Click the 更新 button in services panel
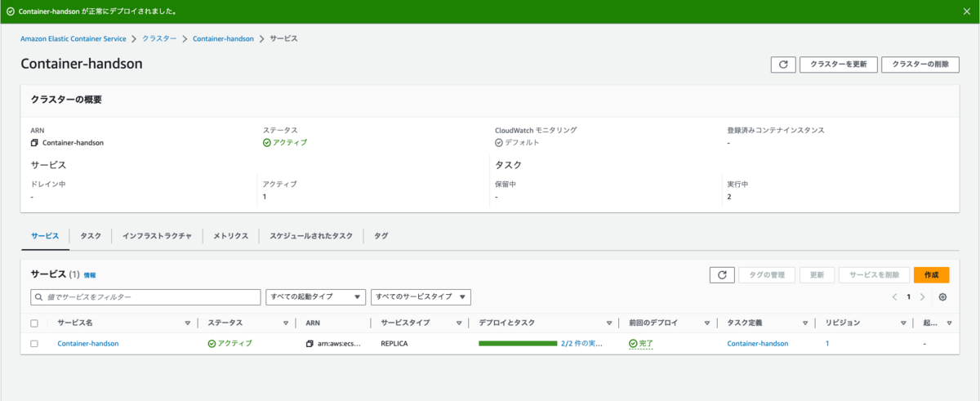 pos(817,275)
